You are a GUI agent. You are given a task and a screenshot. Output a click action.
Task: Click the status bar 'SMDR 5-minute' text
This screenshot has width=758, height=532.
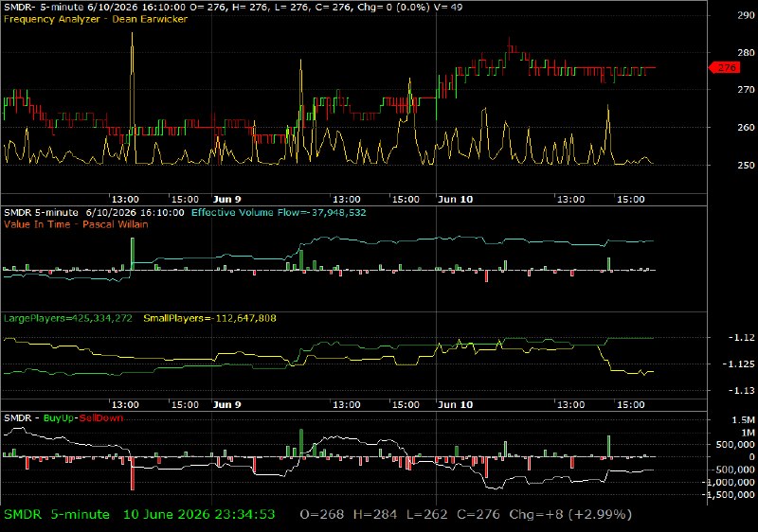pos(57,515)
